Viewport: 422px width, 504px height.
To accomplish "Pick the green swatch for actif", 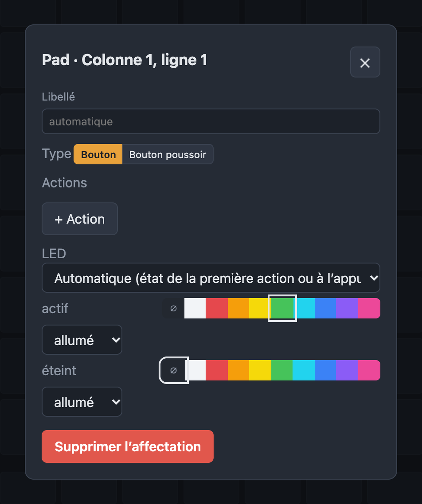I will pyautogui.click(x=282, y=308).
